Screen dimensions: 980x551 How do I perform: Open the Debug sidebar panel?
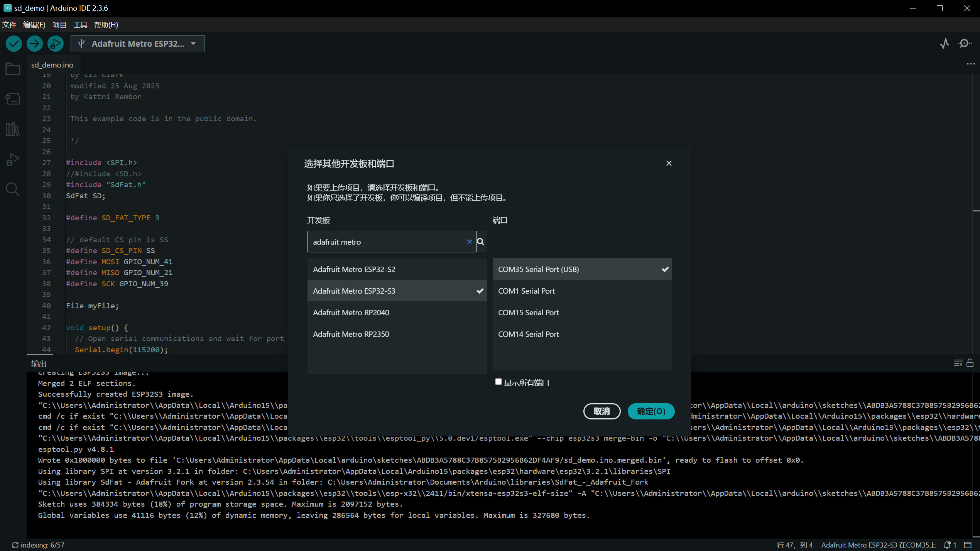(x=13, y=159)
